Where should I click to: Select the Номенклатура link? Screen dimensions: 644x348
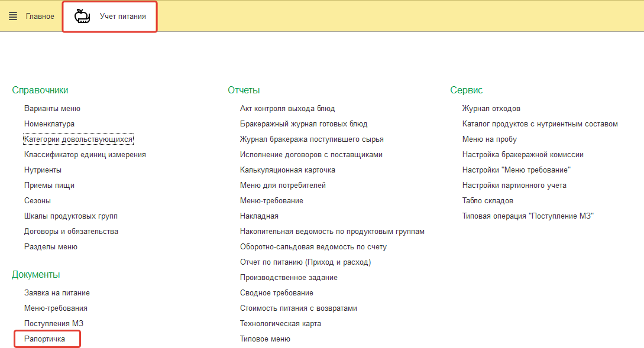click(49, 124)
